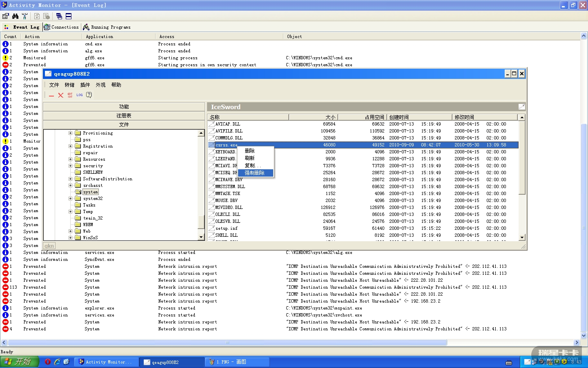Click the GDT/IDT toolbar icon
Image resolution: width=588 pixels, height=368 pixels.
(x=70, y=95)
